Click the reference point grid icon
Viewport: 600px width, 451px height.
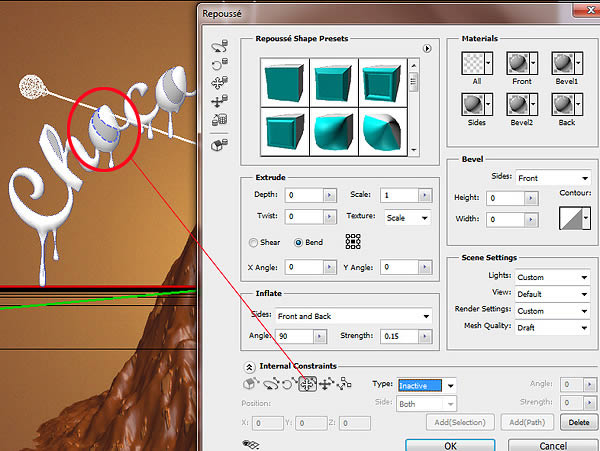[x=353, y=242]
